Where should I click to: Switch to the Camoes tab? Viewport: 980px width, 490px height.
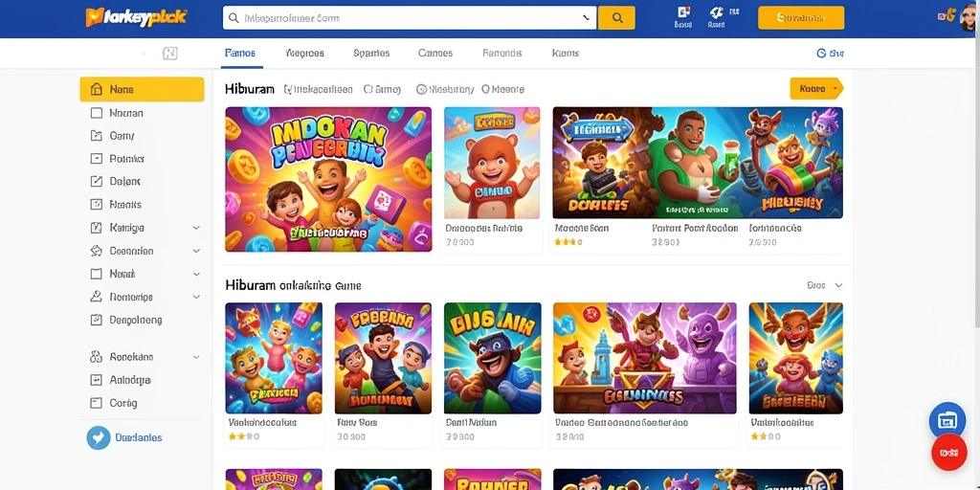tap(435, 54)
